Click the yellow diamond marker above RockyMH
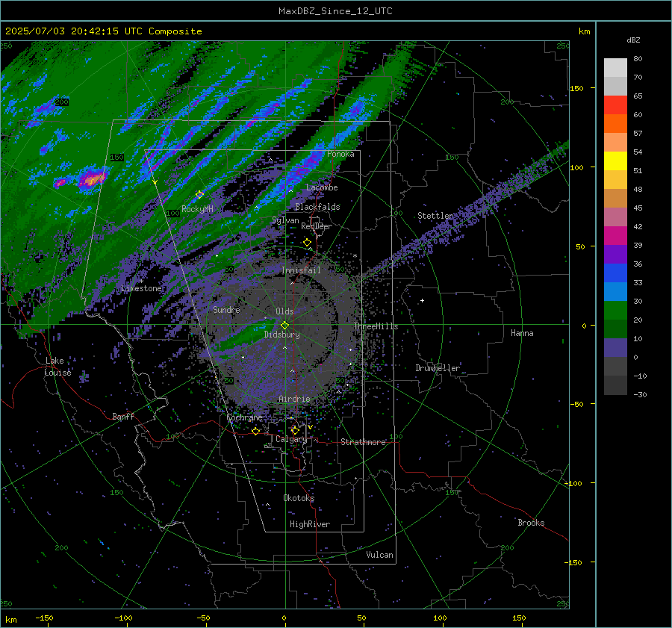 tap(199, 195)
